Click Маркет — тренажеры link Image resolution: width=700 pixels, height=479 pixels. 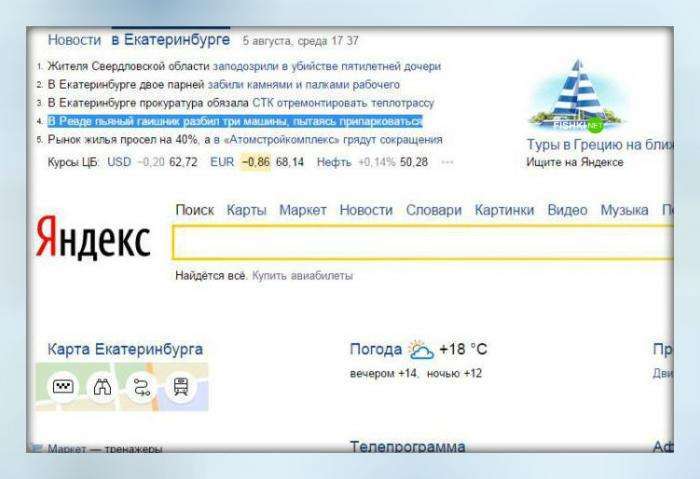click(x=104, y=448)
